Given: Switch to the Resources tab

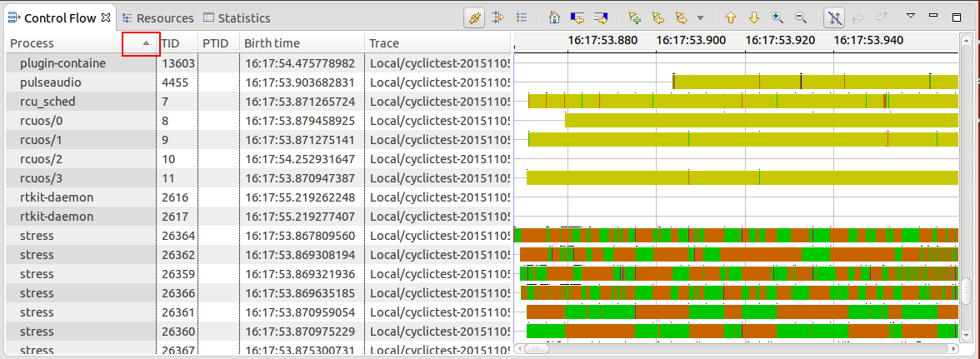Looking at the screenshot, I should pyautogui.click(x=158, y=18).
